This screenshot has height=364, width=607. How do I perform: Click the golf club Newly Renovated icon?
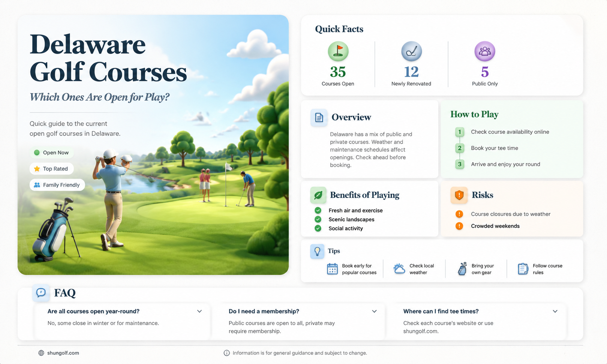click(x=411, y=51)
